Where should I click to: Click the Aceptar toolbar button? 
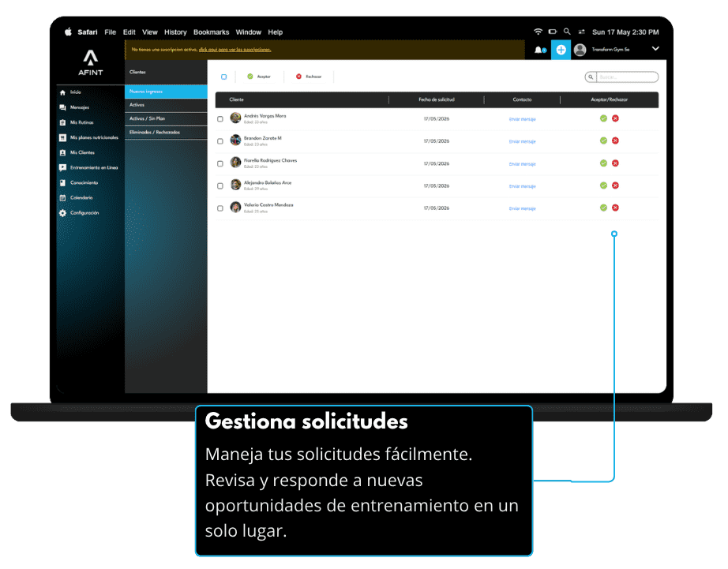tap(259, 77)
